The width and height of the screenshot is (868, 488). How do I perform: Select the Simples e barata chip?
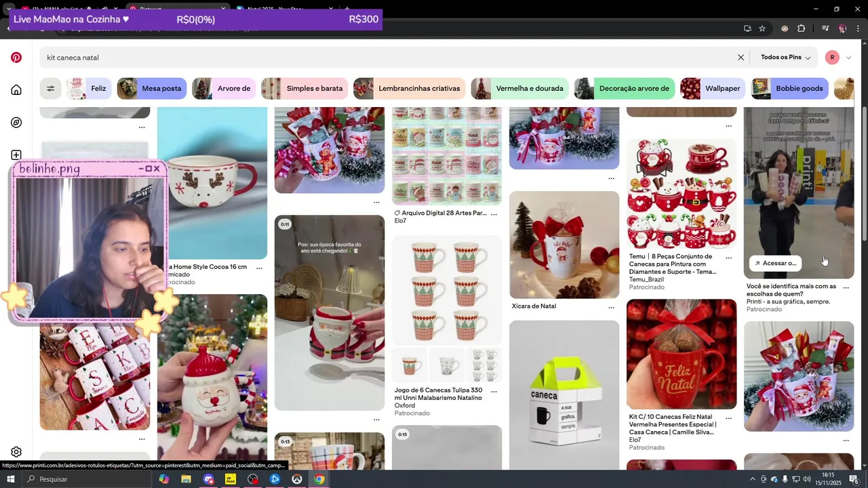[304, 89]
